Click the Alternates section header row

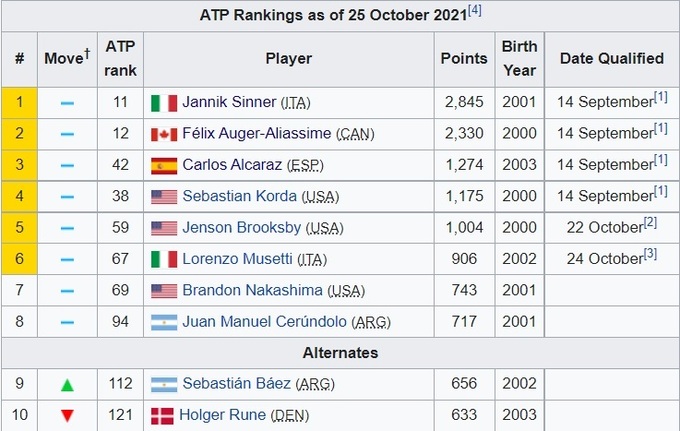coord(340,353)
